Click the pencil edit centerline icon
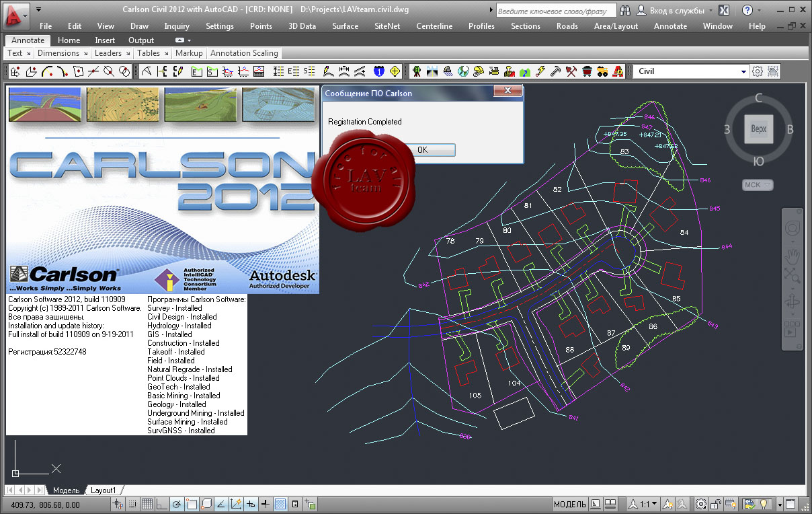 coord(178,71)
